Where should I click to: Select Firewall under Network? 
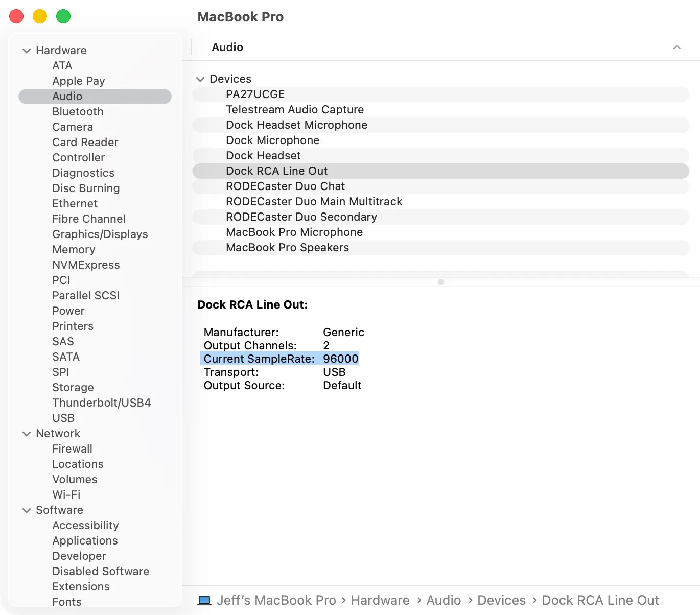tap(73, 449)
